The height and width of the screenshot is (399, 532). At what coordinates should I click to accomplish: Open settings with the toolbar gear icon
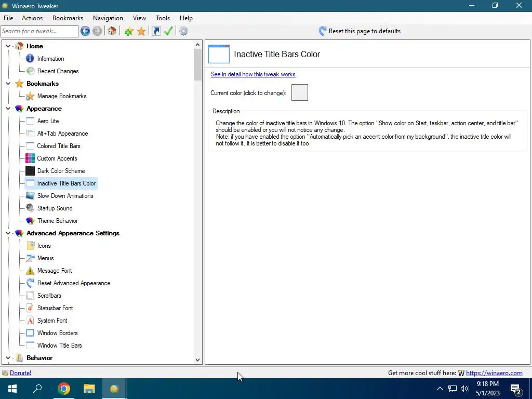click(x=183, y=31)
